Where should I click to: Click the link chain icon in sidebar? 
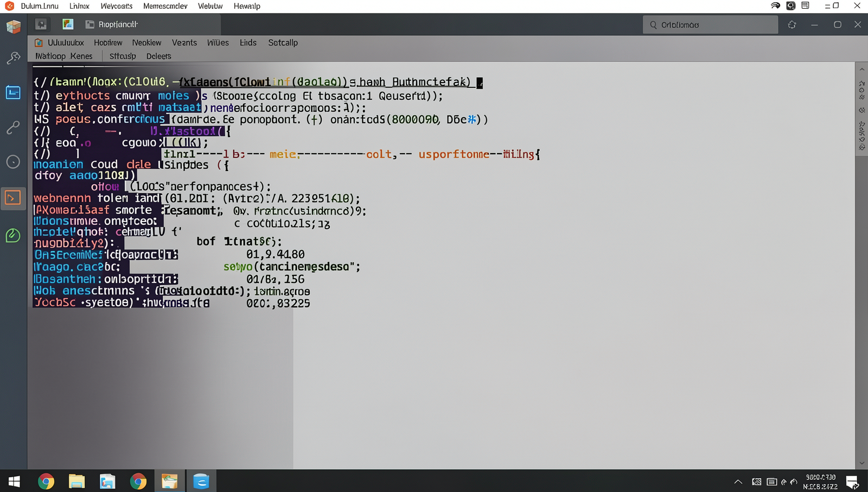(13, 128)
